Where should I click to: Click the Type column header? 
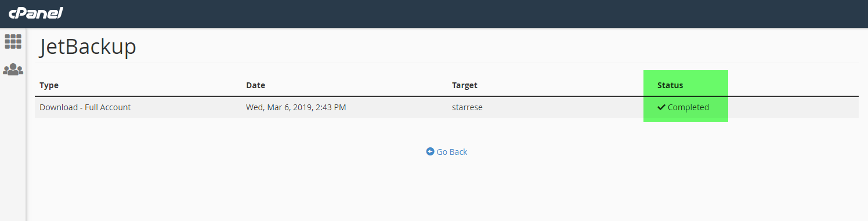pyautogui.click(x=49, y=85)
